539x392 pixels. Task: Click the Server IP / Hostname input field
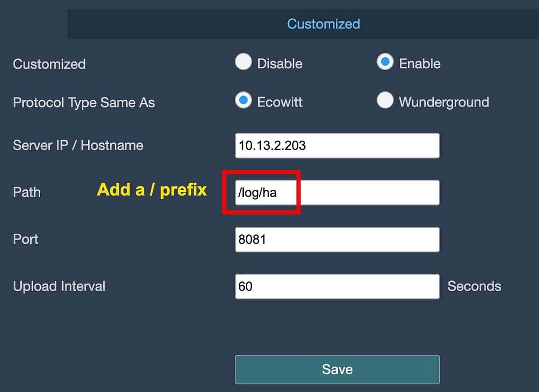[x=337, y=145]
